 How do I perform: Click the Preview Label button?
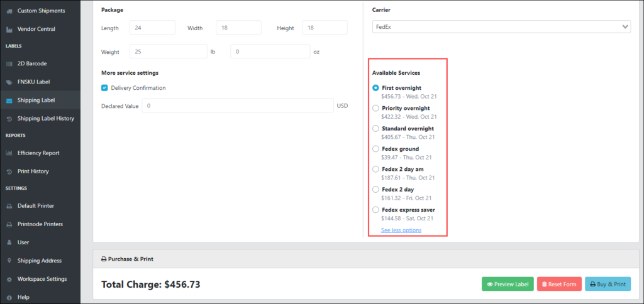508,284
